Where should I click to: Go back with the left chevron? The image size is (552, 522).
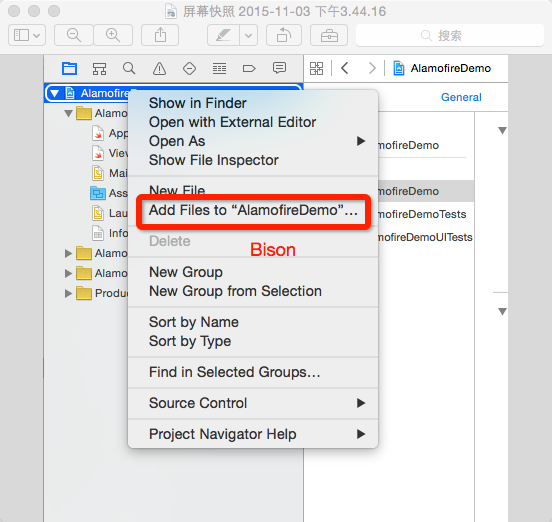click(x=345, y=68)
